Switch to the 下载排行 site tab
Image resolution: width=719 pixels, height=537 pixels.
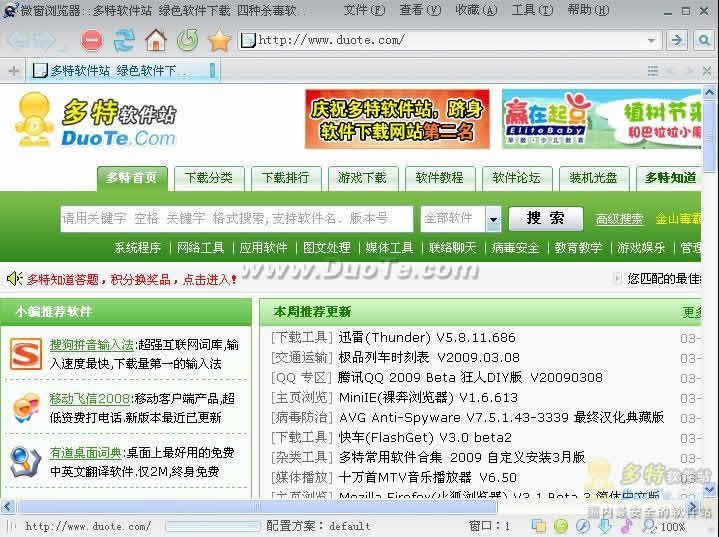[x=286, y=178]
